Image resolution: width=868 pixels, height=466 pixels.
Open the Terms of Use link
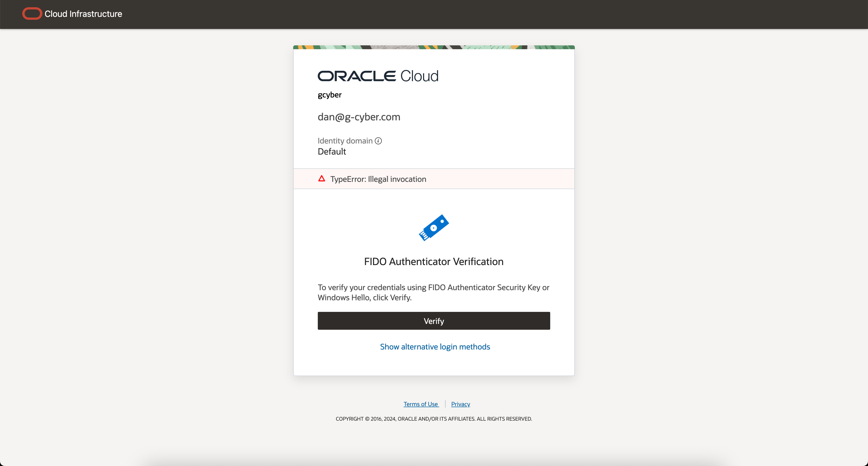pyautogui.click(x=421, y=404)
